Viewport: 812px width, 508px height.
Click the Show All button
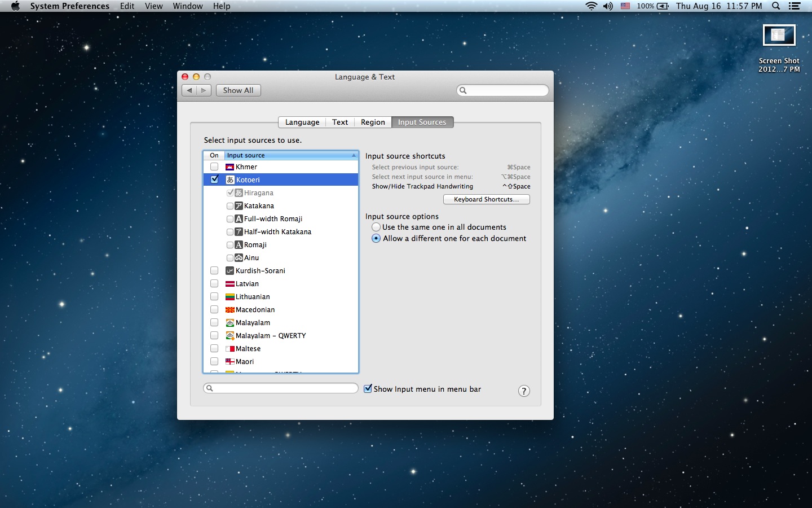pyautogui.click(x=238, y=90)
